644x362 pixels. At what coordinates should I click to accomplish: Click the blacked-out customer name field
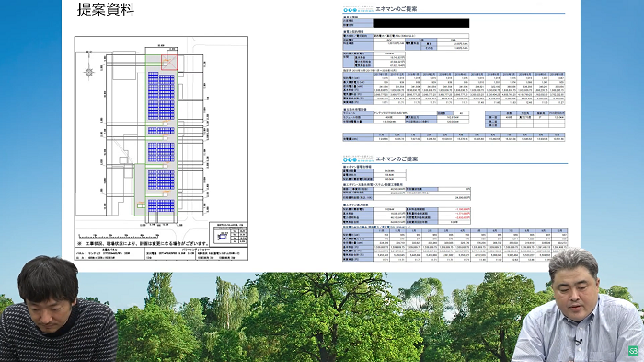(421, 23)
